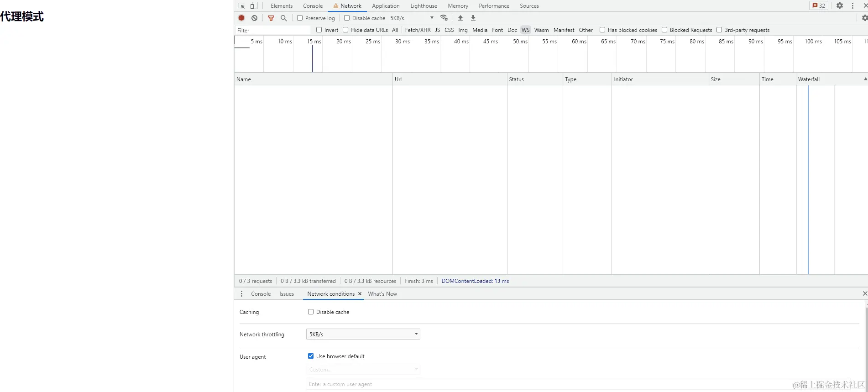Sort by the Waterfall column header
Viewport: 868px width, 392px height.
832,79
